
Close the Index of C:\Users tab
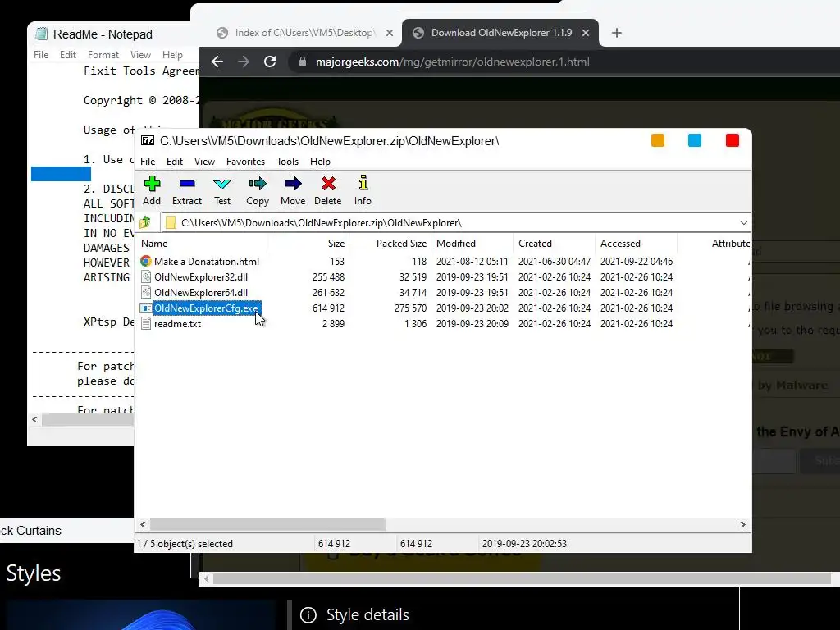(390, 33)
